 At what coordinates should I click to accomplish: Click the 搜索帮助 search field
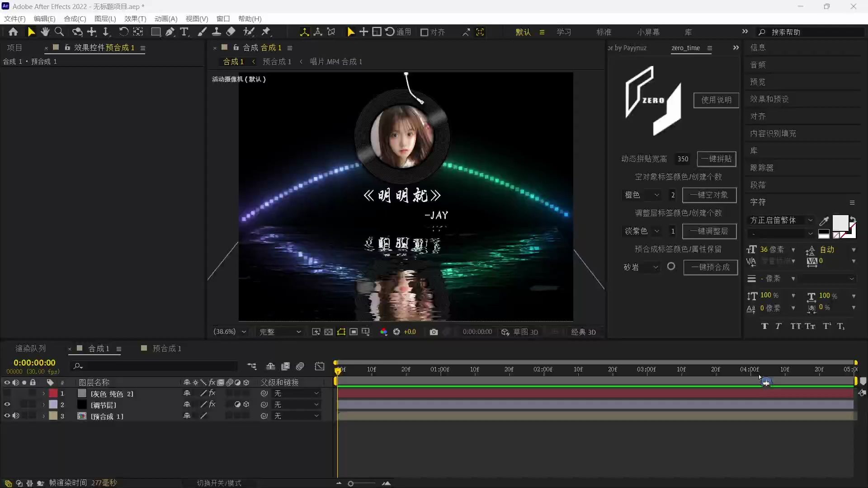tap(811, 32)
